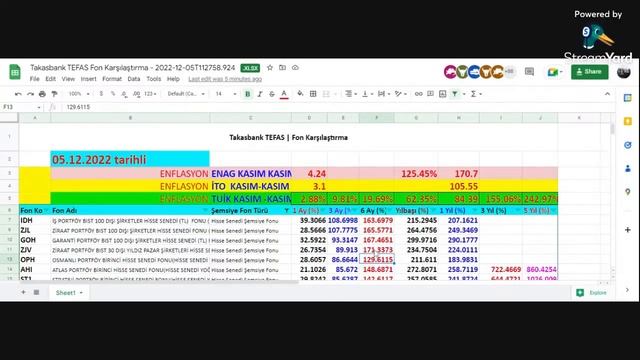Click the cloud document status icon
The width and height of the screenshot is (640, 360).
(x=295, y=68)
